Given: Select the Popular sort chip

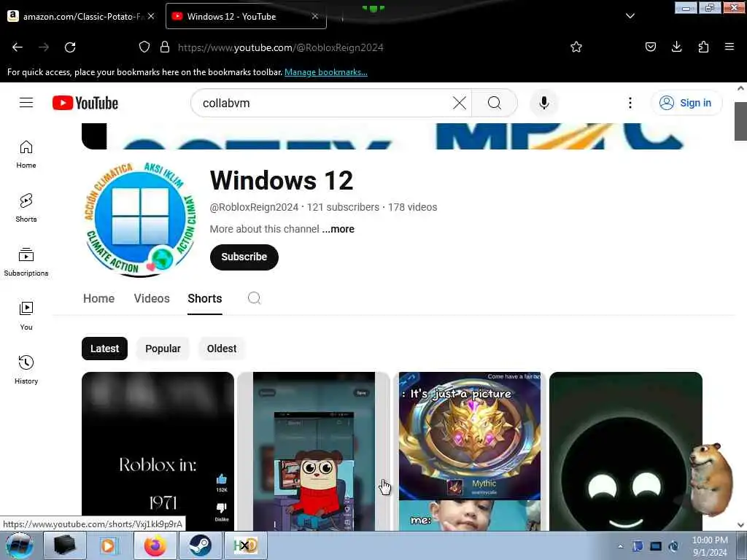Looking at the screenshot, I should [x=163, y=349].
